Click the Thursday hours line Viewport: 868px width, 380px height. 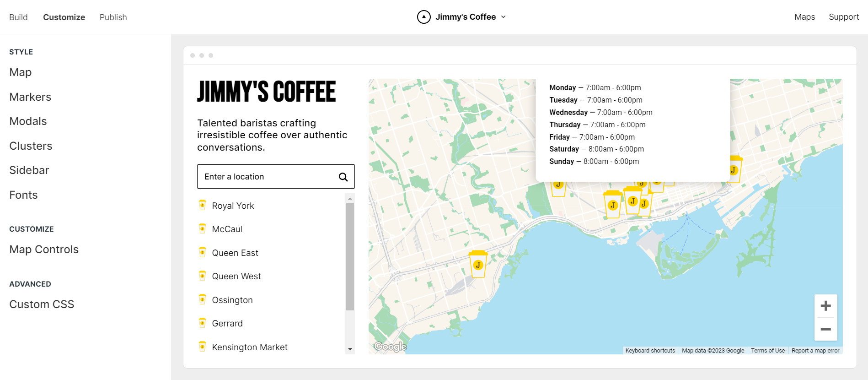click(x=597, y=125)
